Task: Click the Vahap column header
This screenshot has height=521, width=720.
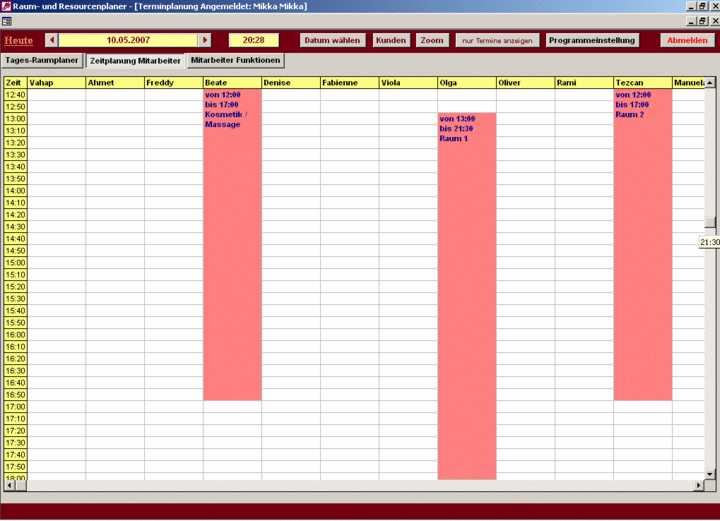Action: click(x=56, y=83)
